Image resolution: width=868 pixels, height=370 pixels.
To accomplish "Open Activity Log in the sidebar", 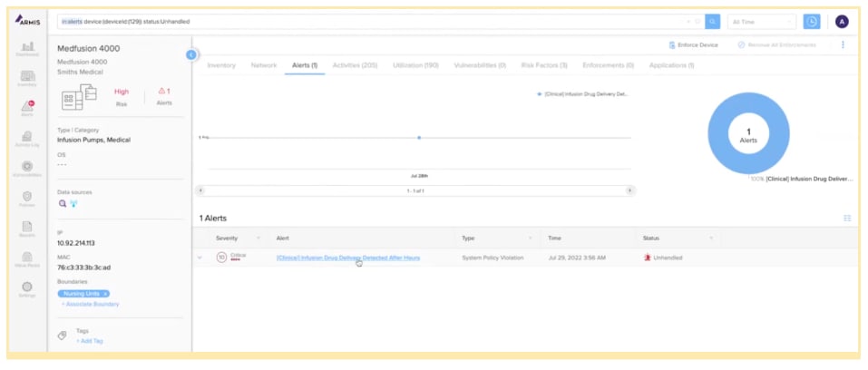I will coord(27,139).
